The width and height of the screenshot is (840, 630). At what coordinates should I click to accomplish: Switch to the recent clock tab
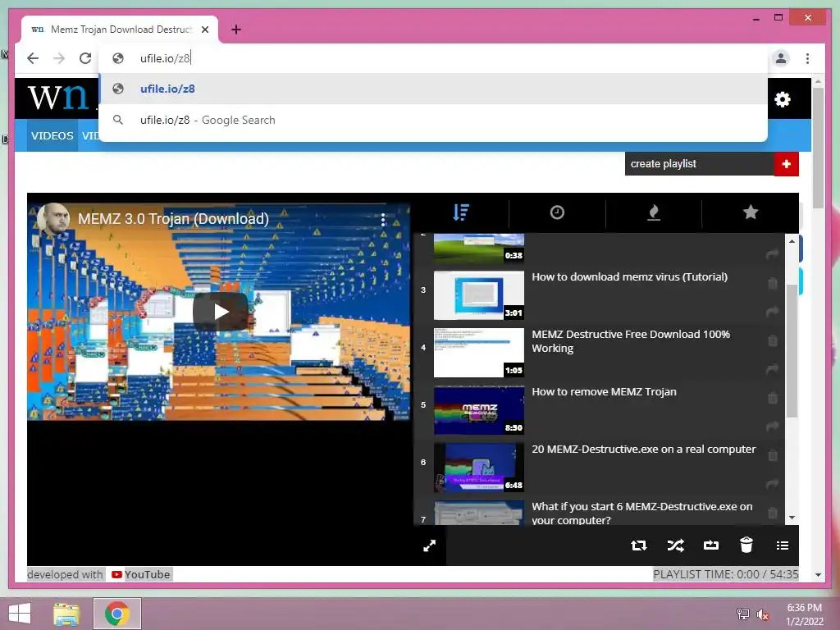pyautogui.click(x=557, y=212)
